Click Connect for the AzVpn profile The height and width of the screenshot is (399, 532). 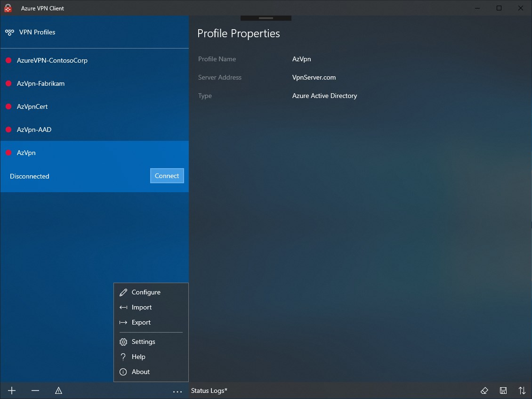click(x=167, y=176)
